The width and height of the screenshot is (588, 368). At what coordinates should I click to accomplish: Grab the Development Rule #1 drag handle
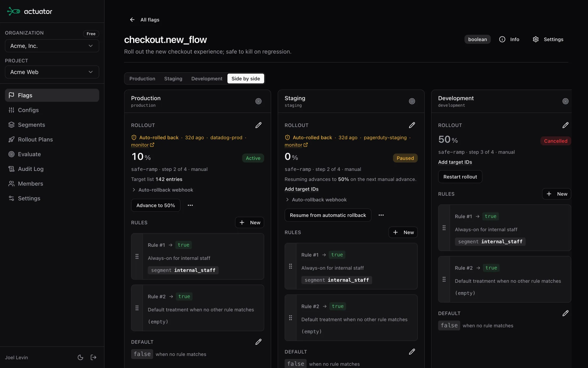point(444,228)
